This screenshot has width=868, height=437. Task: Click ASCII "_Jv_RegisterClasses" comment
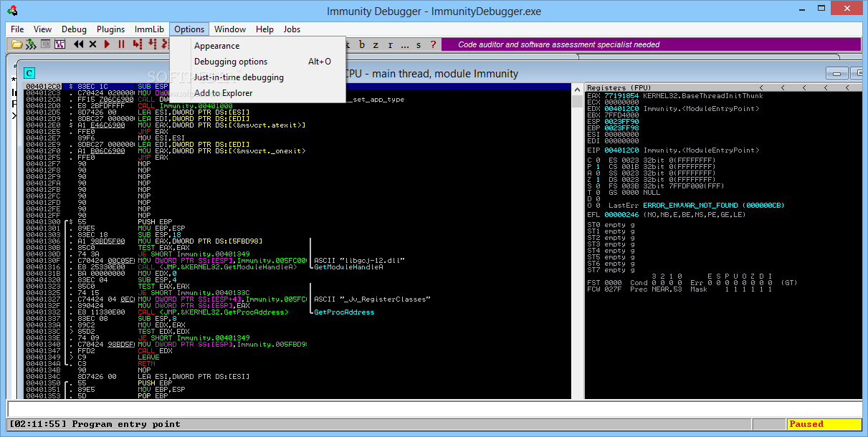(x=373, y=299)
